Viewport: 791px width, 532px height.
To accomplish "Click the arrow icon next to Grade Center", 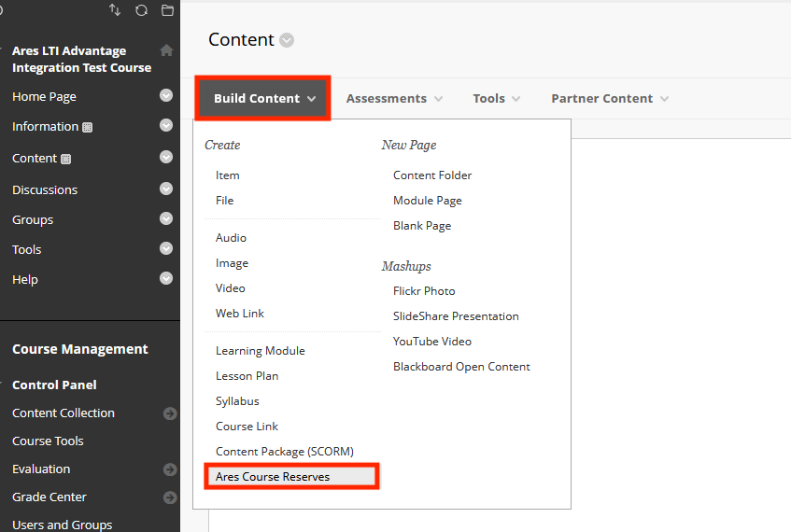I will coord(170,497).
